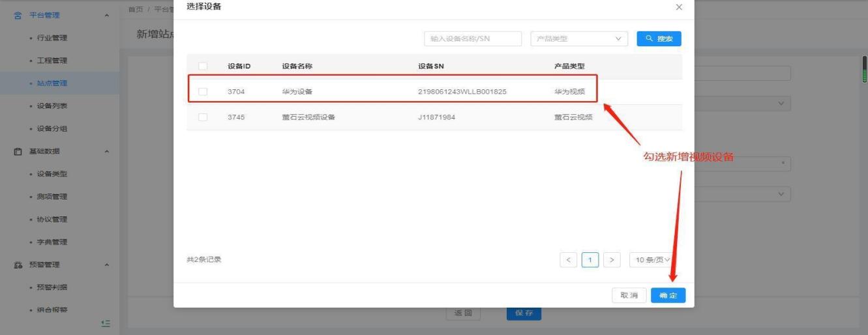The image size is (868, 335).
Task: Click the magnifier 搜索 button
Action: (x=659, y=39)
